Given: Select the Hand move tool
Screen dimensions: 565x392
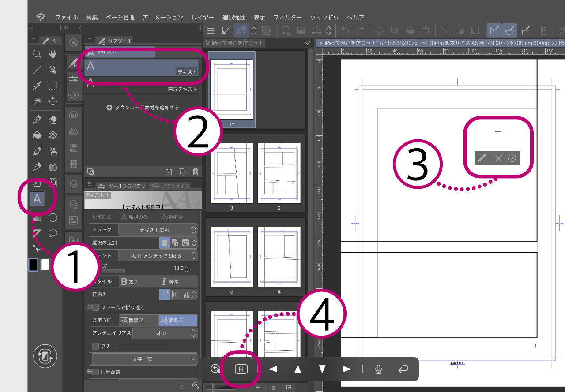Looking at the screenshot, I should pos(53,54).
